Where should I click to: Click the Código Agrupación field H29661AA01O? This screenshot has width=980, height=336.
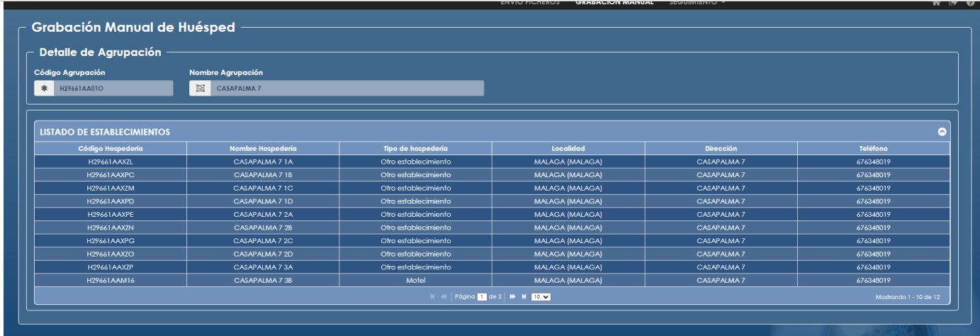pos(113,89)
